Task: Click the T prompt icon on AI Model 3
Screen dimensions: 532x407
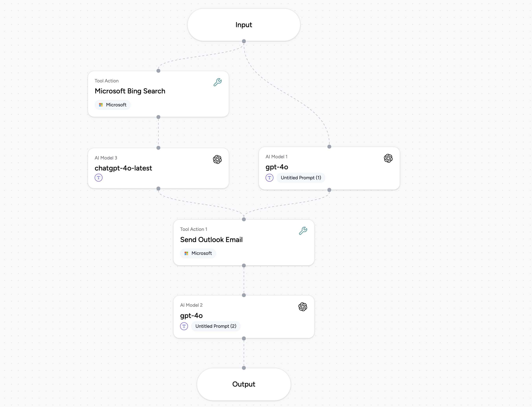Action: point(99,178)
